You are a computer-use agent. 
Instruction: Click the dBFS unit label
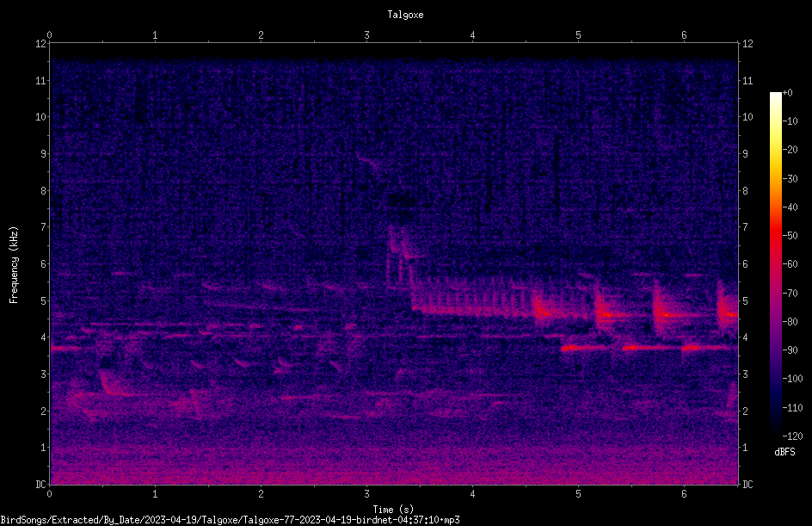(784, 452)
